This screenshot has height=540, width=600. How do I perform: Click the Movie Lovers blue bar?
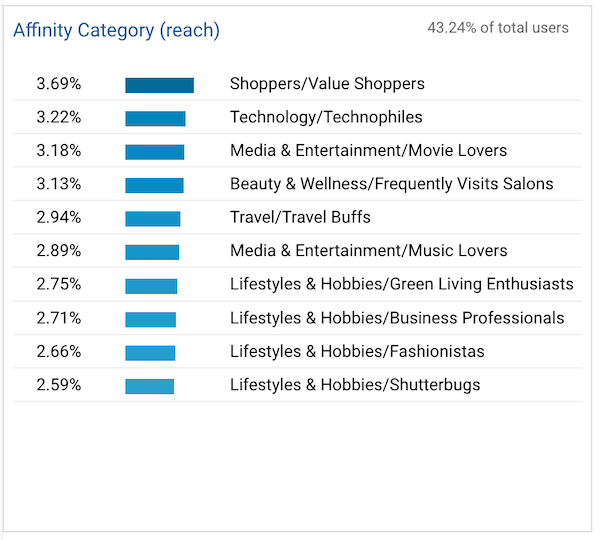pyautogui.click(x=154, y=152)
